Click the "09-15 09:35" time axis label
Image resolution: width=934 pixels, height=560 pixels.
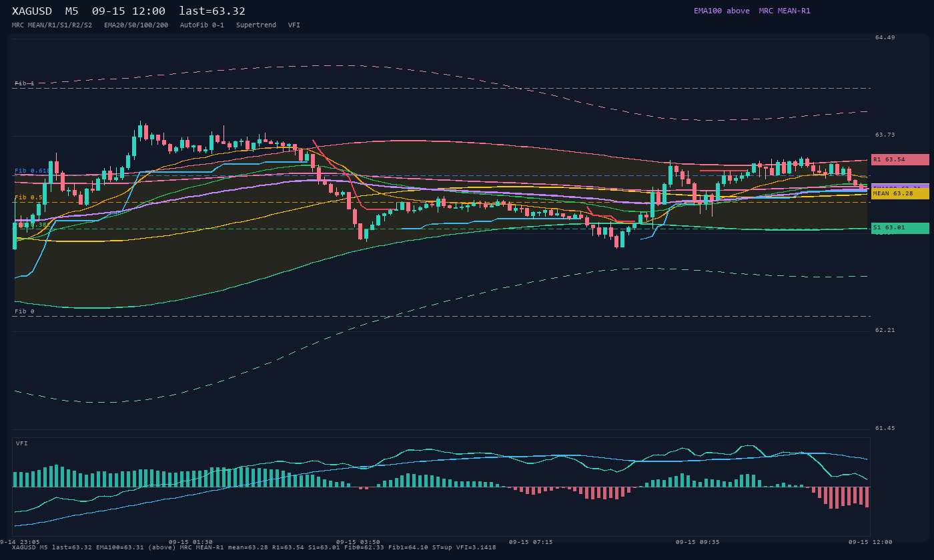click(698, 542)
